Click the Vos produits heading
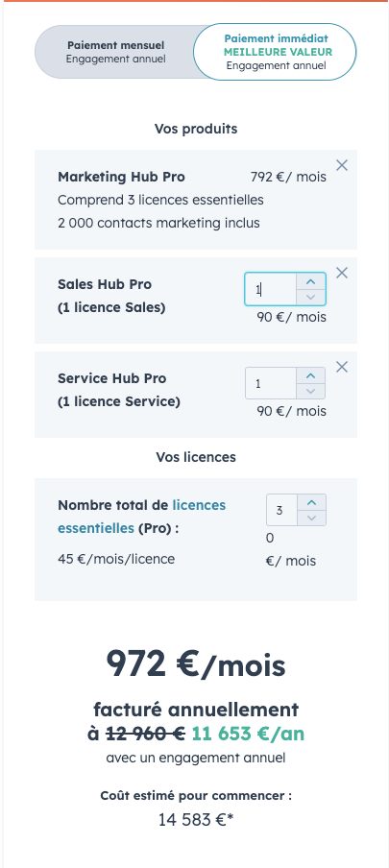 (196, 129)
